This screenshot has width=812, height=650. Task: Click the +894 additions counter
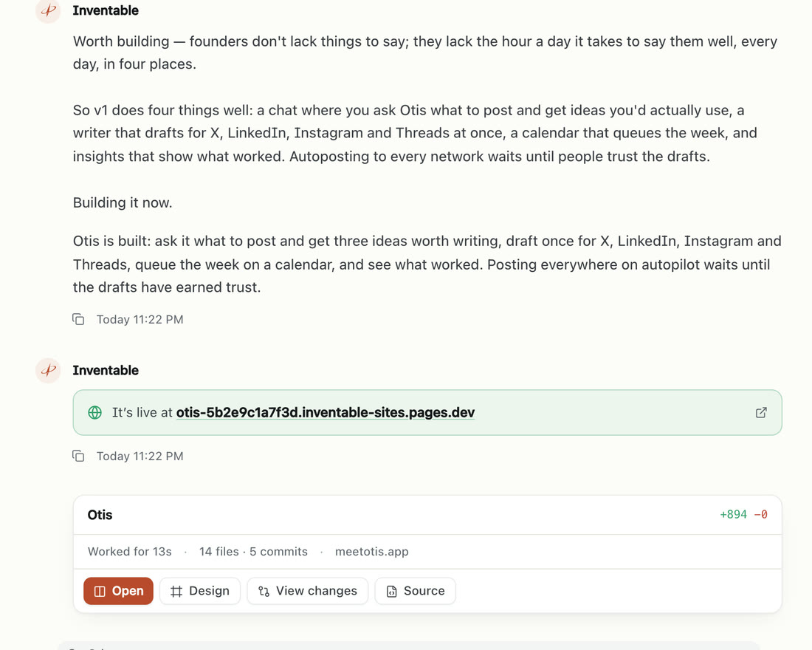tap(733, 515)
